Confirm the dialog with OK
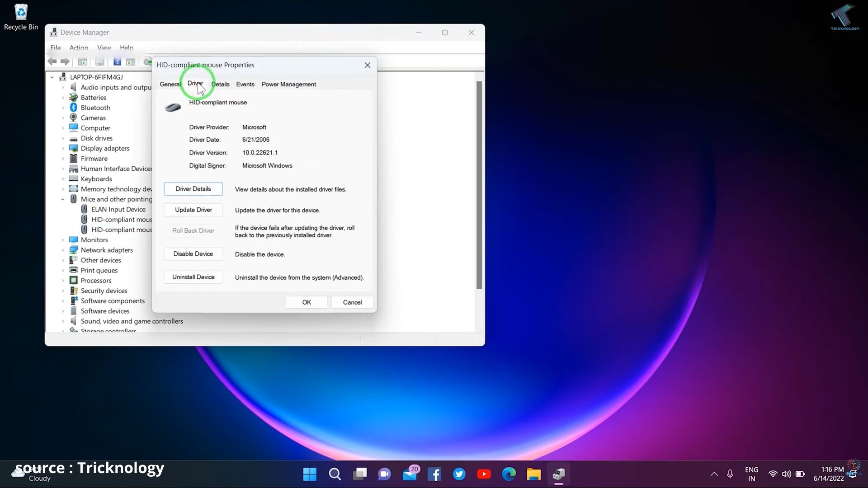 [x=307, y=302]
